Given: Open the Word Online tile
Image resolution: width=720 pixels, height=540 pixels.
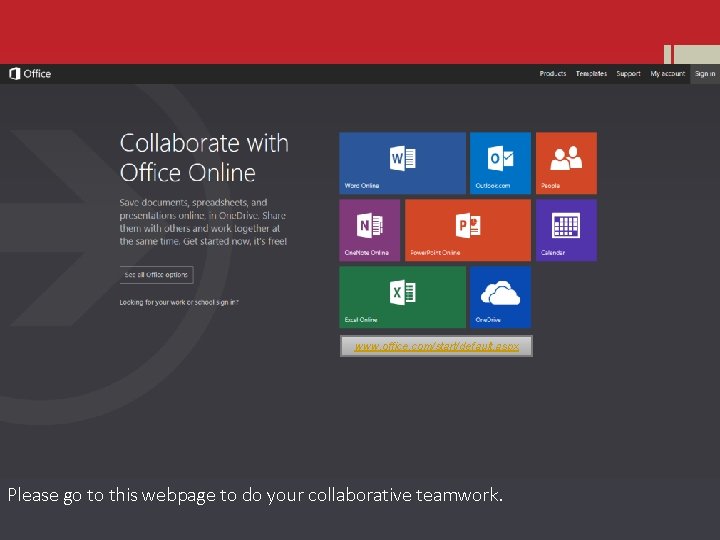Looking at the screenshot, I should pyautogui.click(x=402, y=163).
